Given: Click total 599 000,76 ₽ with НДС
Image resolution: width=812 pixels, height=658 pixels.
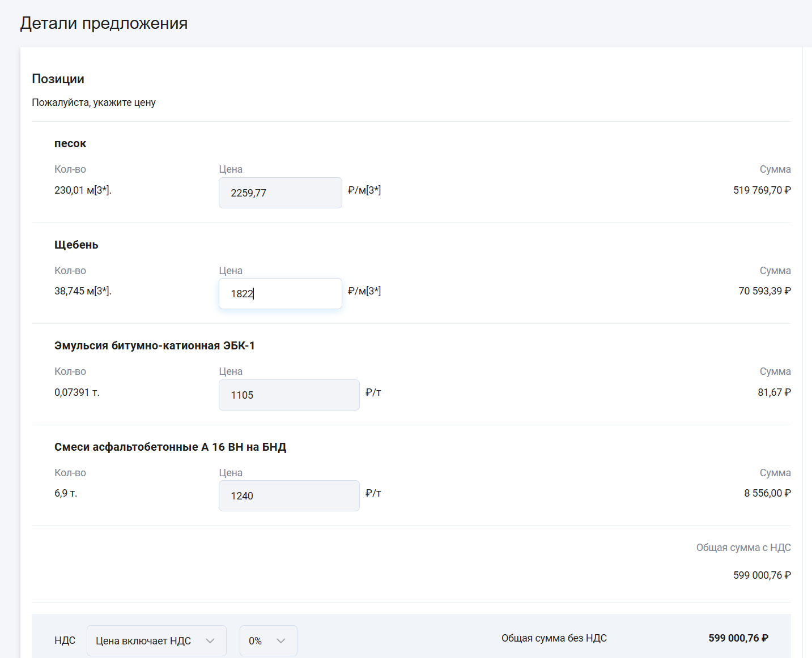Looking at the screenshot, I should [x=762, y=575].
